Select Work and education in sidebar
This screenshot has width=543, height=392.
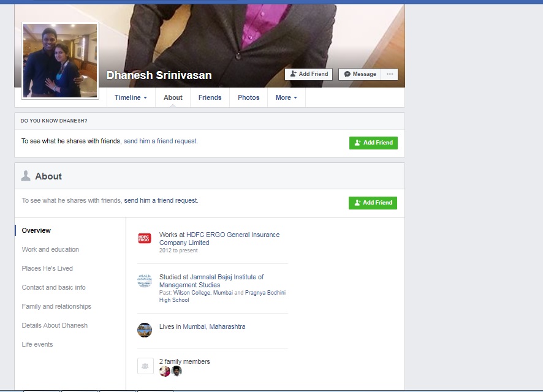point(50,249)
